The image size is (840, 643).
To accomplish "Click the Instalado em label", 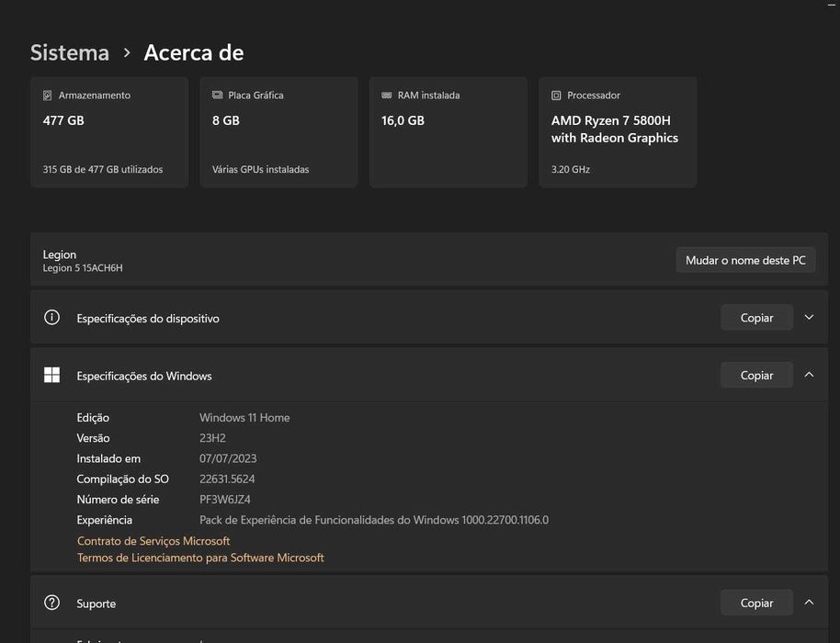I will pos(108,458).
